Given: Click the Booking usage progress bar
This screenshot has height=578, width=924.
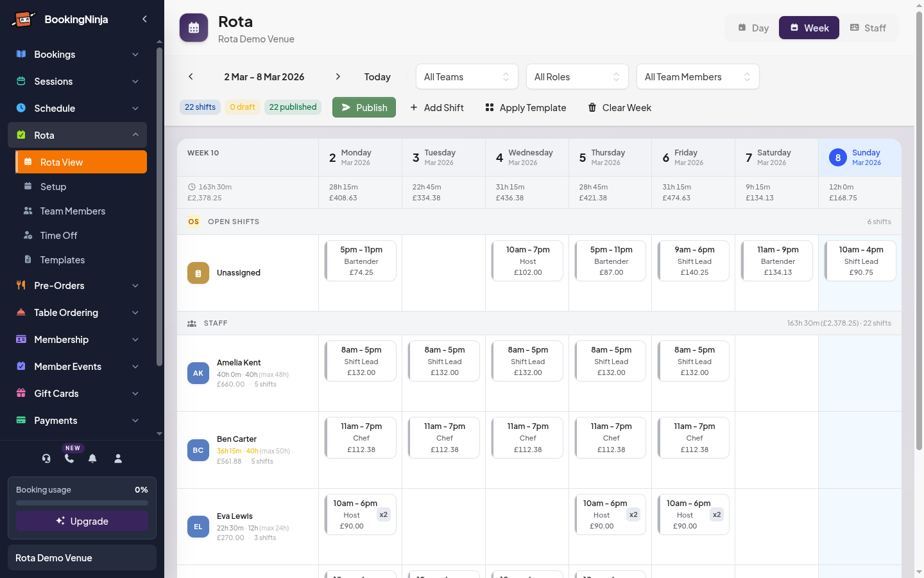Looking at the screenshot, I should tap(82, 503).
